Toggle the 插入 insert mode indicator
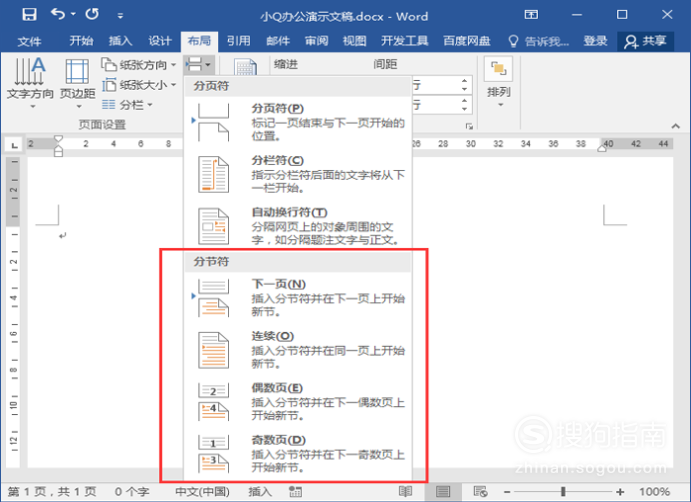The image size is (691, 502). click(260, 491)
